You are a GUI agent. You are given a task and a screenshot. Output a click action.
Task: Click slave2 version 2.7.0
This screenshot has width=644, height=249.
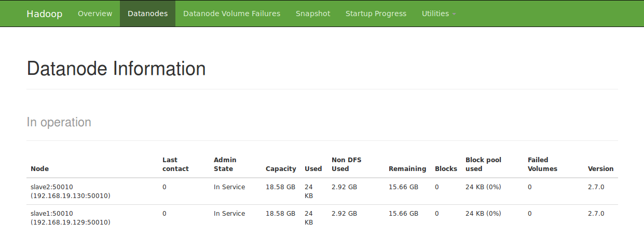pos(596,187)
